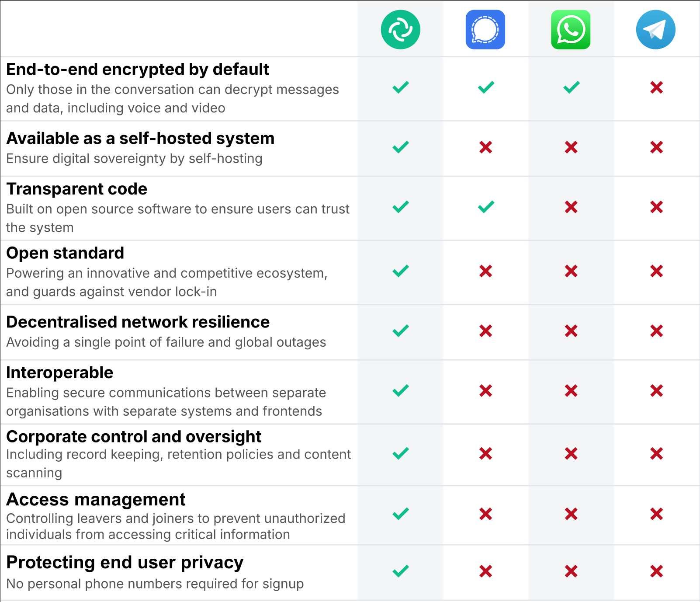
Task: Select the 'End-to-end encrypted by default' heading
Action: tap(138, 70)
